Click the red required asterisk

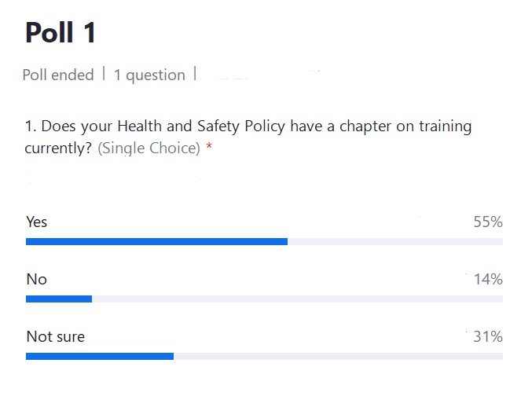click(x=209, y=146)
